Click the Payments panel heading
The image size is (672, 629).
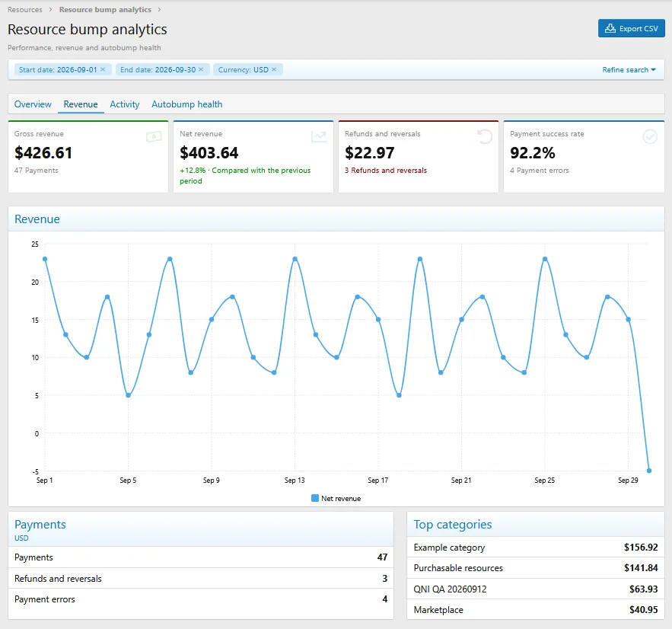pyautogui.click(x=40, y=525)
